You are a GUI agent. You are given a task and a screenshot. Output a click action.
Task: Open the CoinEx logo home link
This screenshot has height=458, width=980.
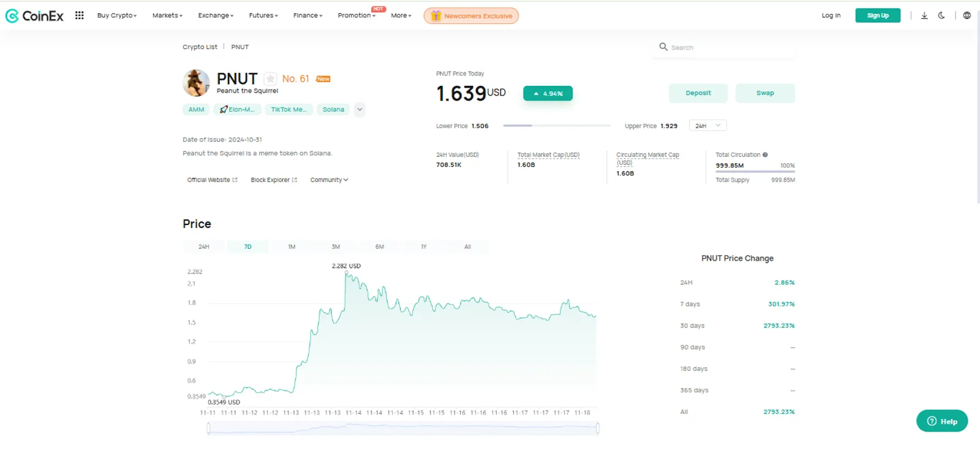tap(34, 16)
